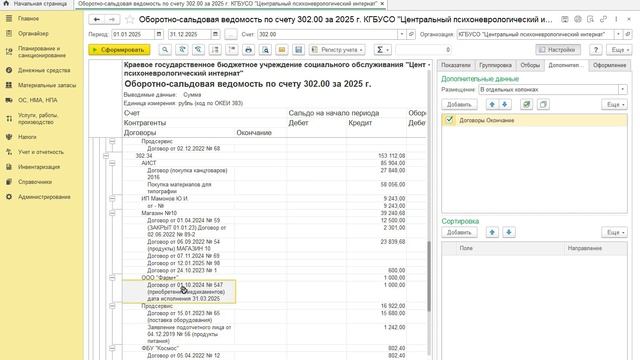Click the Сформировать button
Viewport: 640px width, 360px height.
tap(119, 50)
